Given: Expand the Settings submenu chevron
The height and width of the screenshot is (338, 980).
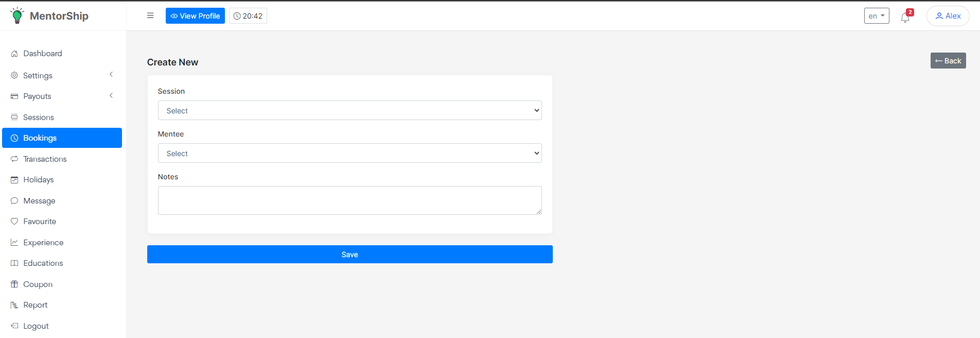Looking at the screenshot, I should pyautogui.click(x=111, y=75).
